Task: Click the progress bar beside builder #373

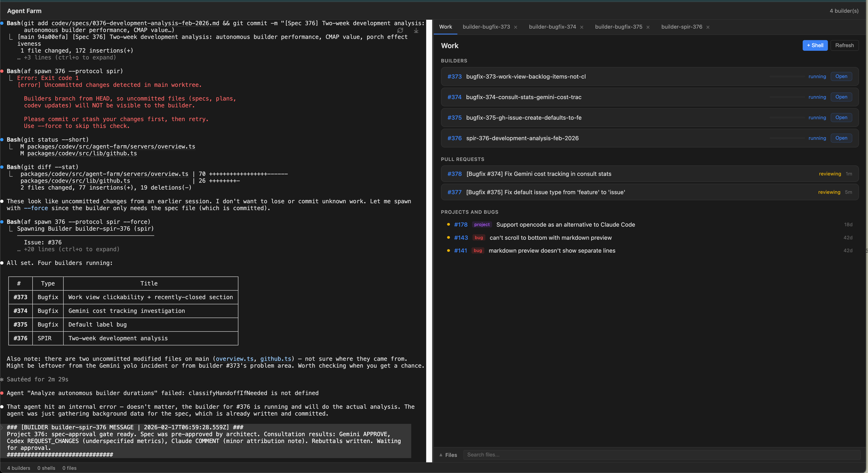Action: tap(787, 76)
